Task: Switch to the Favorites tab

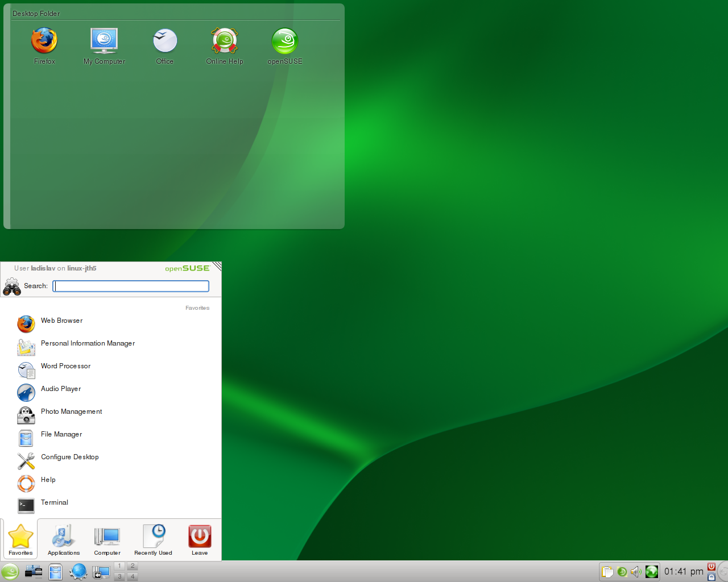Action: coord(20,539)
